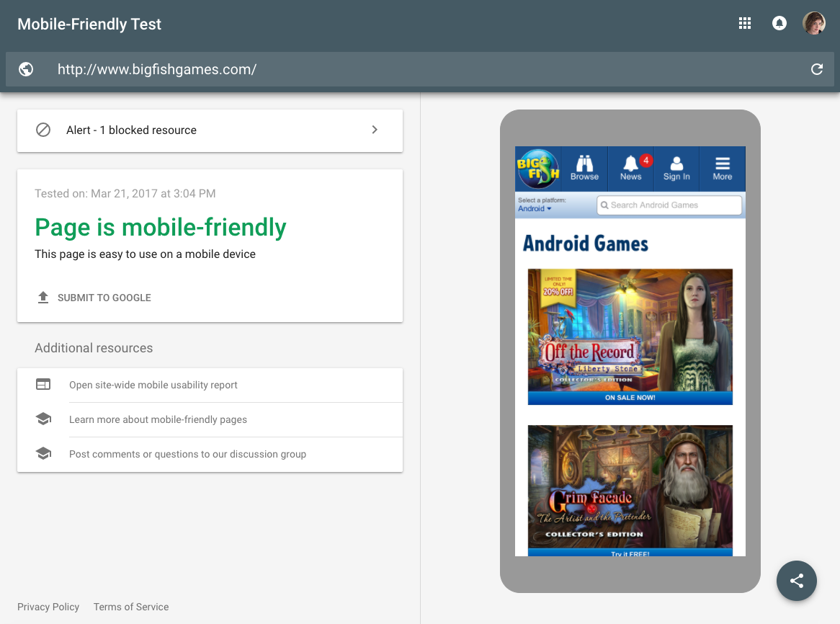Reload the test with refresh icon

816,69
